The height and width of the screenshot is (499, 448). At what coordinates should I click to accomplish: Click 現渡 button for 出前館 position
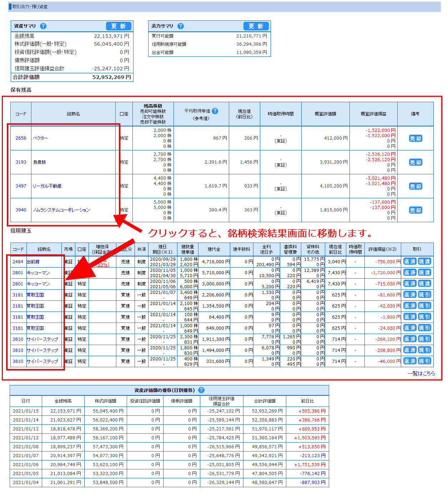tap(425, 261)
